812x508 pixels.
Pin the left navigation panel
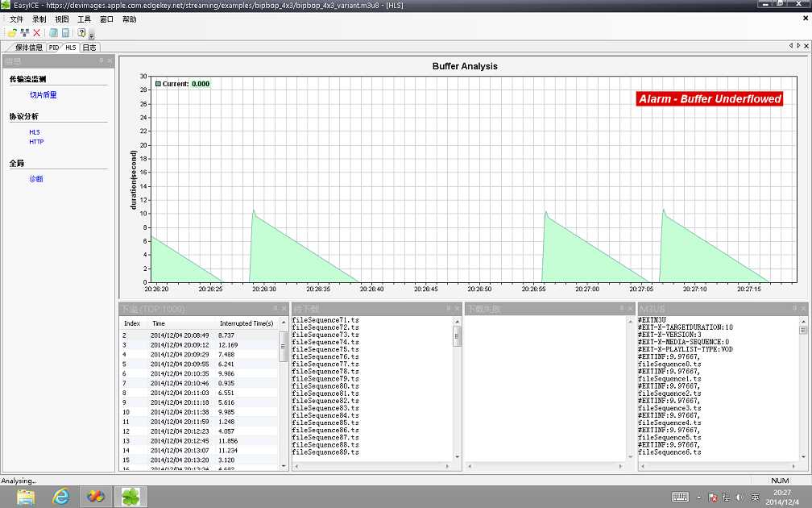(x=101, y=60)
